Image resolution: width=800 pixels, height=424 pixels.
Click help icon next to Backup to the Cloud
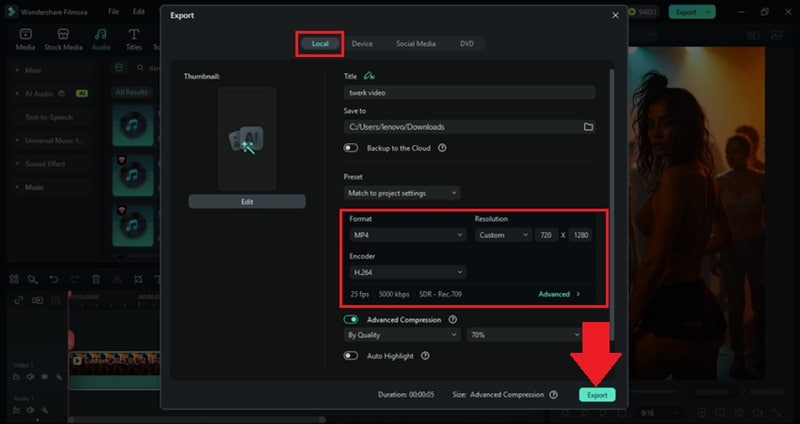442,148
